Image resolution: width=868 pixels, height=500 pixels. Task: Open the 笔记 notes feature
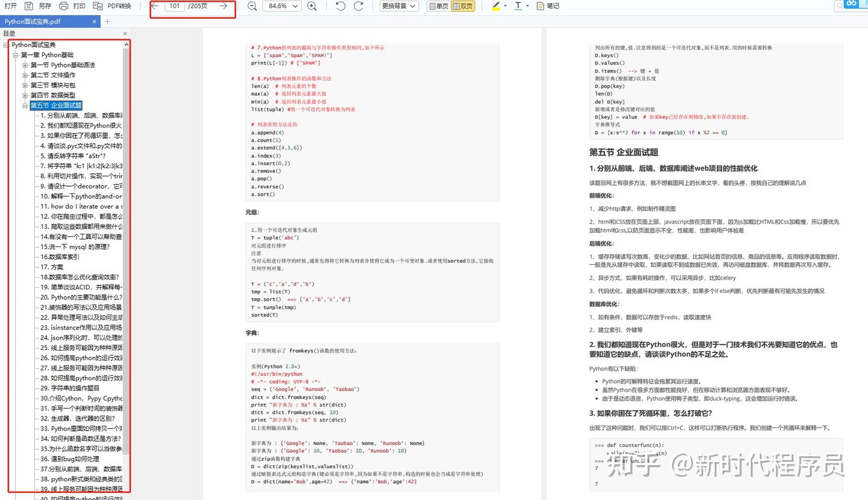click(x=546, y=5)
